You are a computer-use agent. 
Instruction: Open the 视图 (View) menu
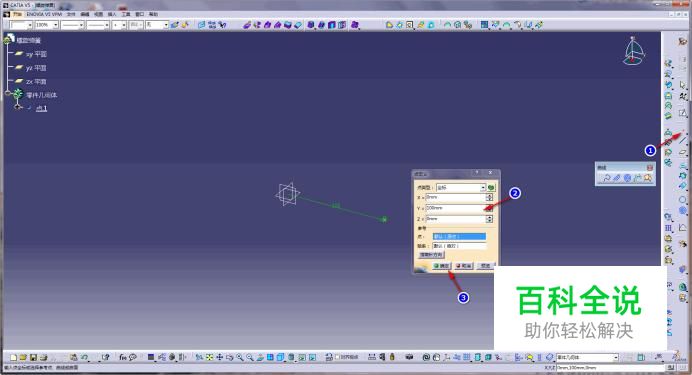pyautogui.click(x=99, y=14)
